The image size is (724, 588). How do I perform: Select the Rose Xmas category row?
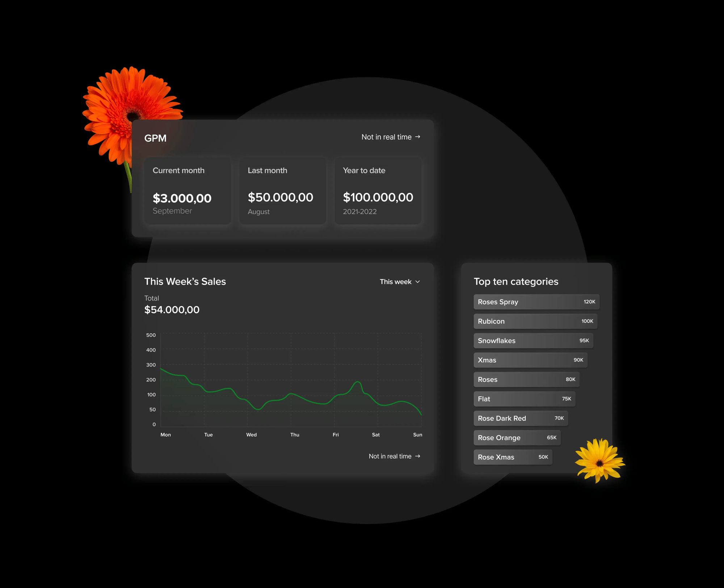point(513,457)
